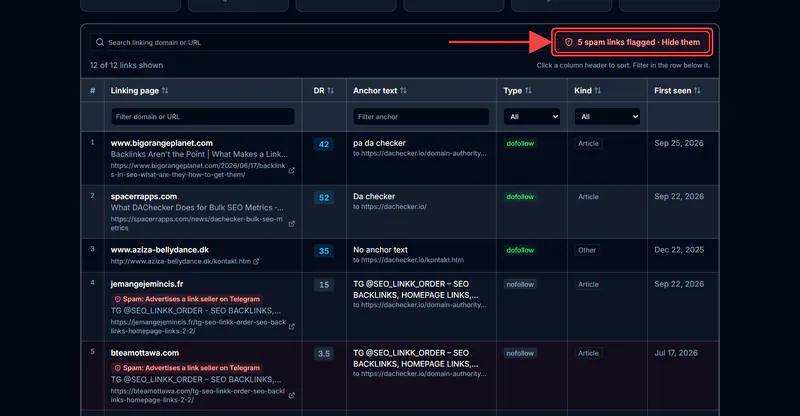Image resolution: width=800 pixels, height=416 pixels.
Task: Click the nofollow tag in the bteamottawa.com row
Action: tap(520, 353)
